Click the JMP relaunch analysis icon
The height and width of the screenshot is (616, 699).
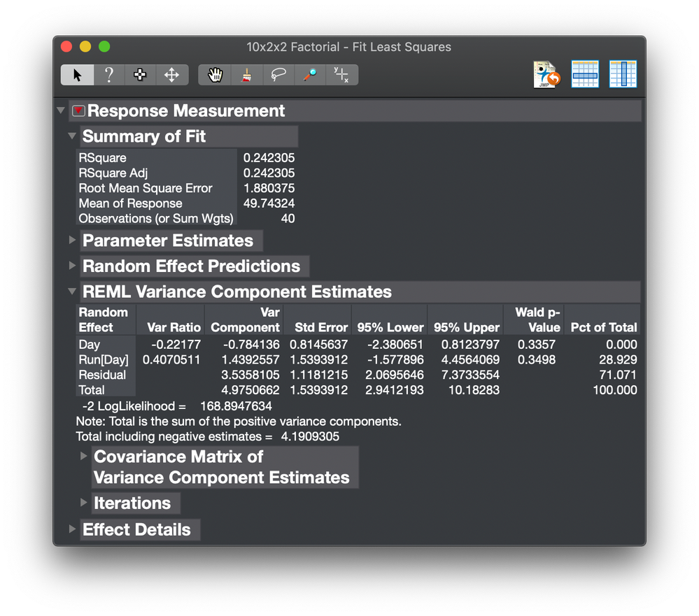pyautogui.click(x=546, y=75)
